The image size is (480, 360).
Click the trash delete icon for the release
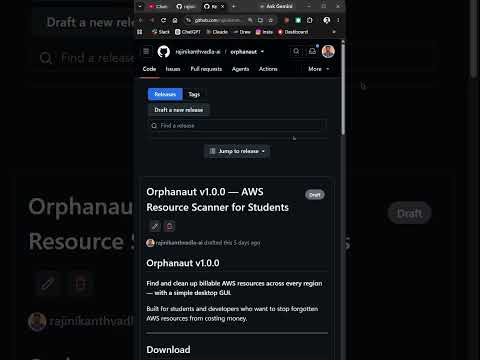coord(169,227)
